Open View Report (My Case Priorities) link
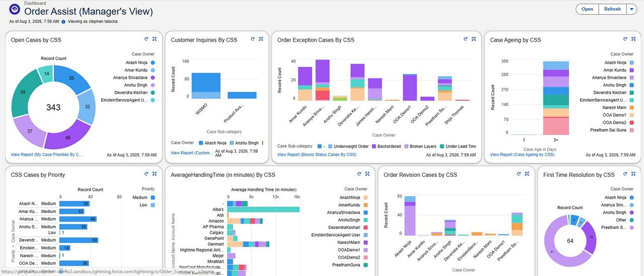The height and width of the screenshot is (276, 644). pyautogui.click(x=47, y=155)
